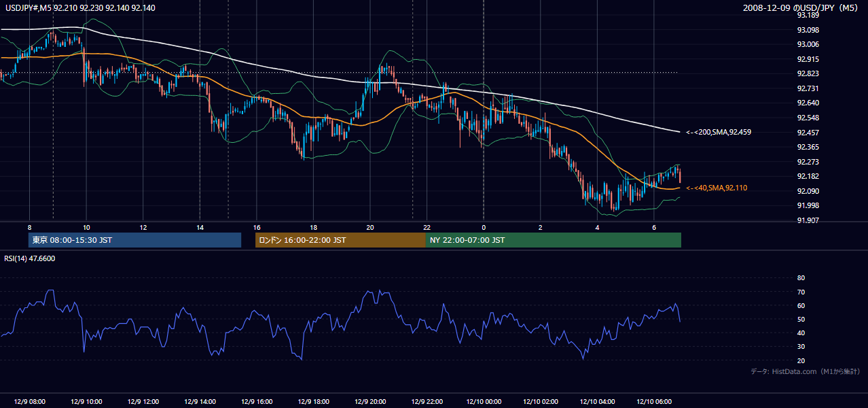Click hour label 16 under price chart
This screenshot has height=408, width=868.
(256, 227)
